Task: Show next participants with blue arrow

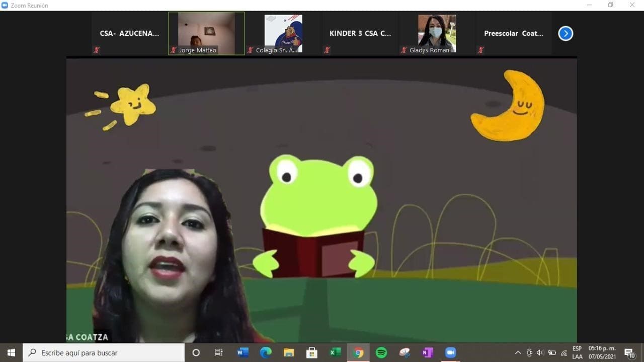Action: [x=566, y=34]
